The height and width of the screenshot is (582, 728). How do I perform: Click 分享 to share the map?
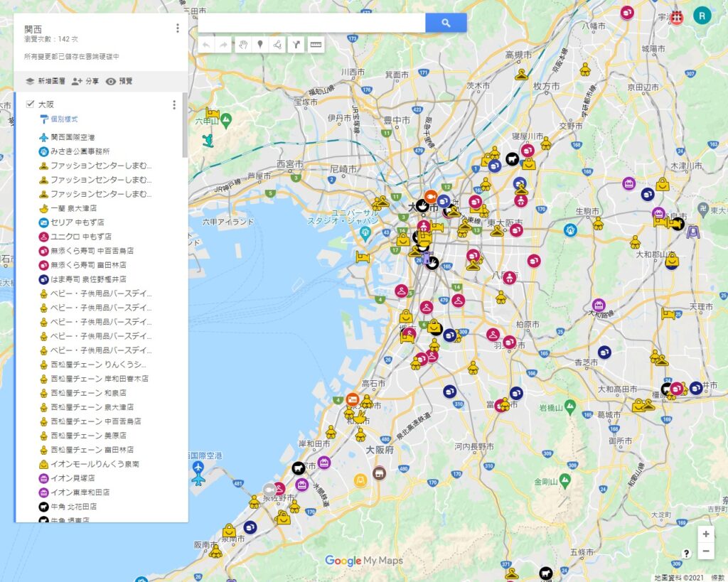pos(85,81)
